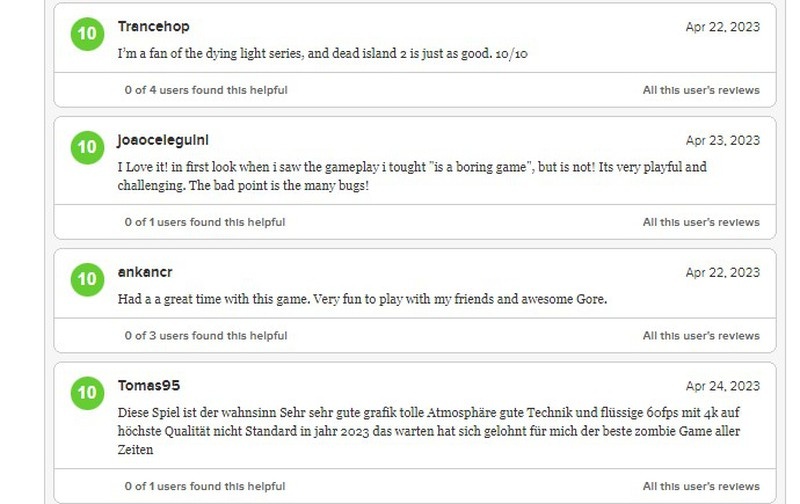
Task: Click Tomas95's German review text
Action: 429,431
